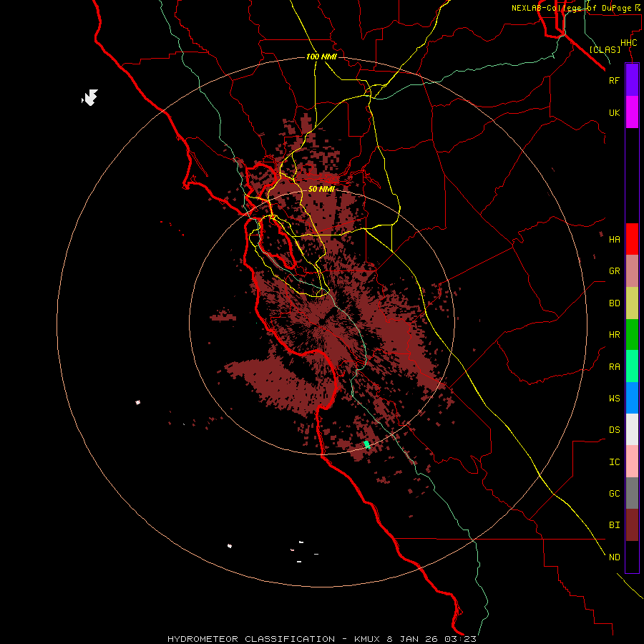Click the Hydrometeor Classification KMUX title text

322,639
